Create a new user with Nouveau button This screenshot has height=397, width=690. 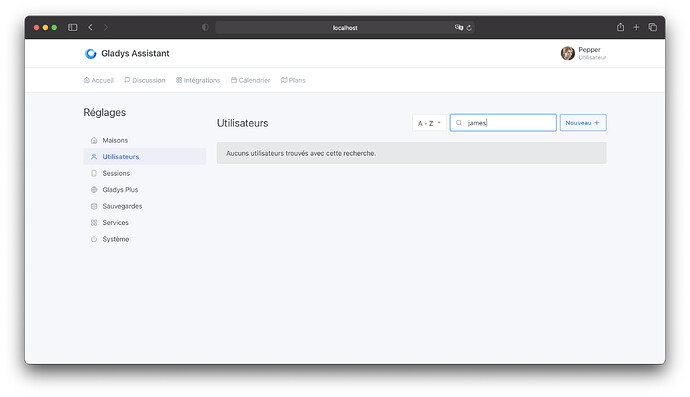(x=583, y=123)
